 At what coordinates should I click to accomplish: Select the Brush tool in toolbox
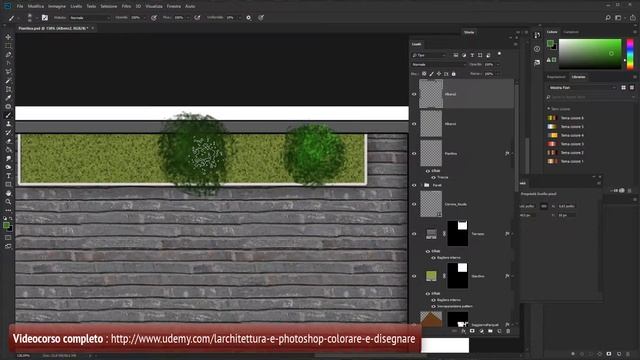(8, 115)
